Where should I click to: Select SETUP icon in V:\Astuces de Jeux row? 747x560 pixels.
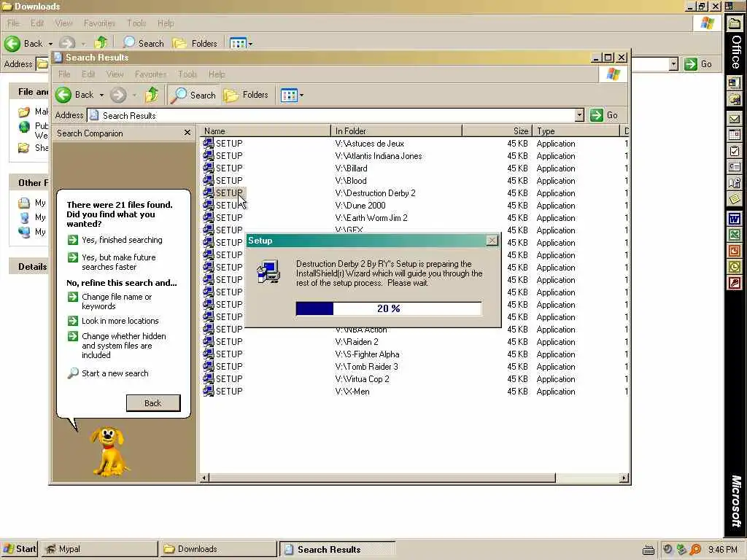[x=208, y=144]
